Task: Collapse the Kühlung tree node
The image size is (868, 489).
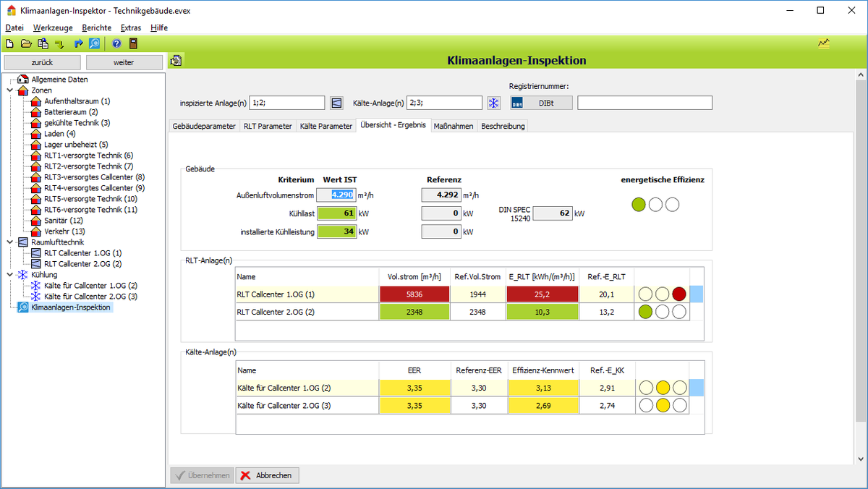Action: pyautogui.click(x=9, y=275)
